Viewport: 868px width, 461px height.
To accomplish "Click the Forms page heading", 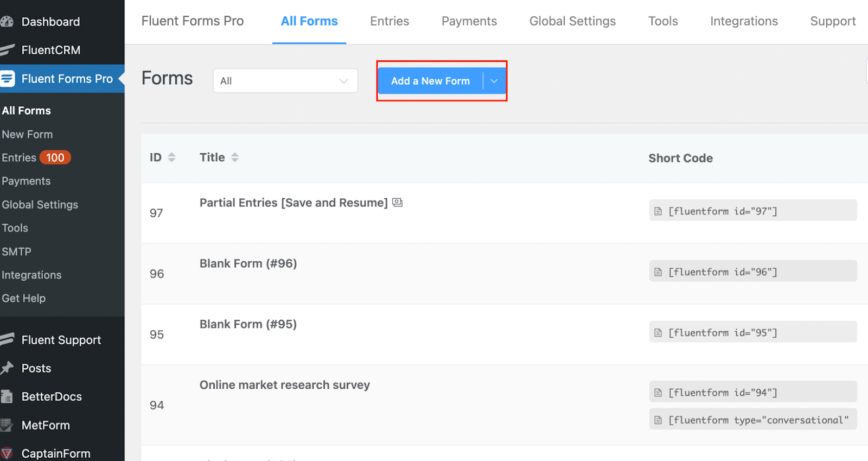I will coord(167,78).
